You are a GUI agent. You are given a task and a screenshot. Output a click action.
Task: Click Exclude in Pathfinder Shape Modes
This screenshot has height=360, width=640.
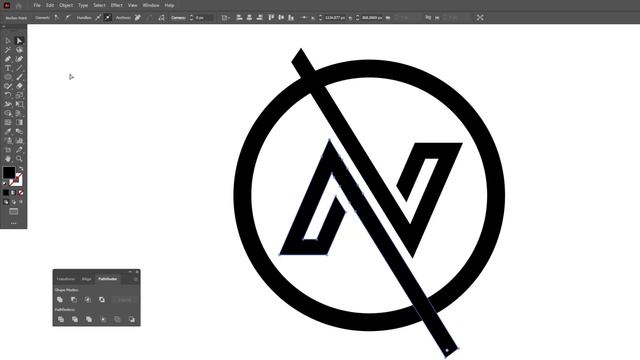[102, 300]
